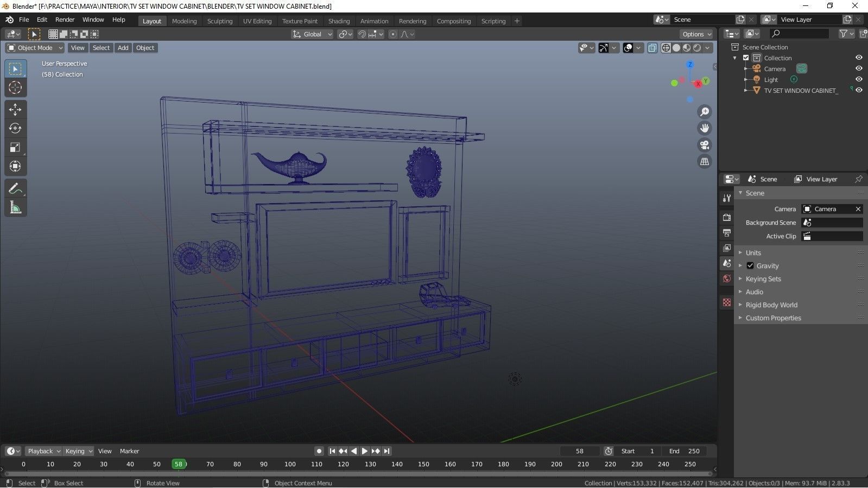Click the green Y axis gizmo

(706, 81)
